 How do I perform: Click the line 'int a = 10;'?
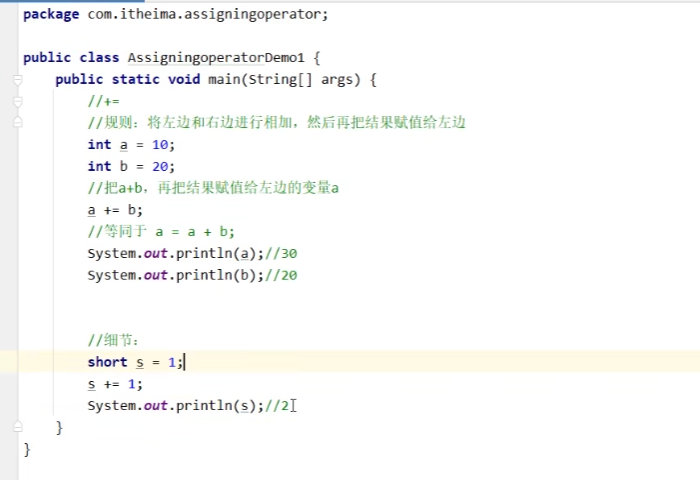pos(131,145)
